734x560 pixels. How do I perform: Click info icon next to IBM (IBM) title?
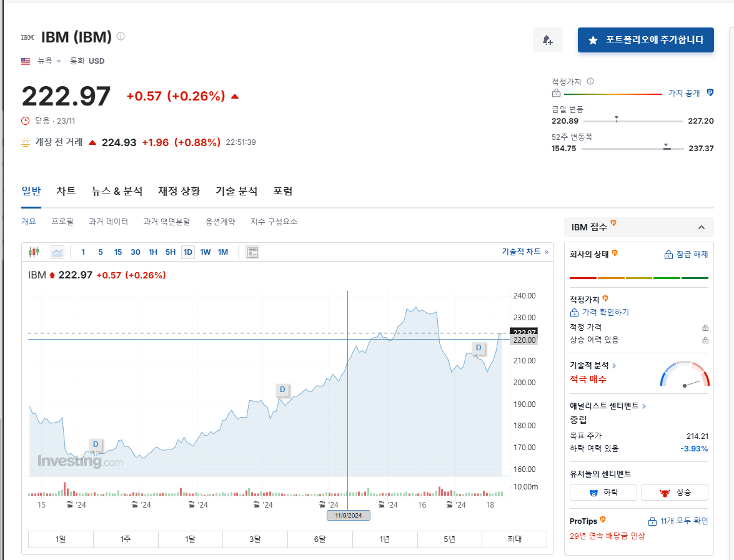pyautogui.click(x=121, y=36)
